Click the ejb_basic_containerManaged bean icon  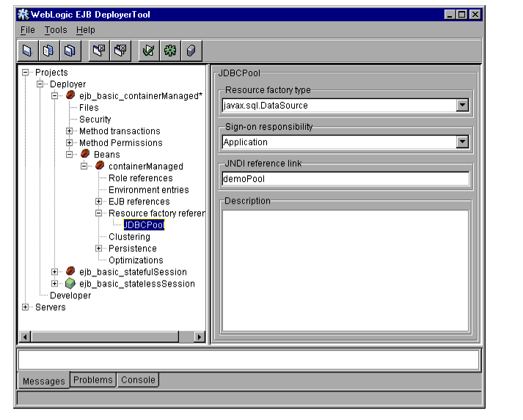(x=70, y=95)
